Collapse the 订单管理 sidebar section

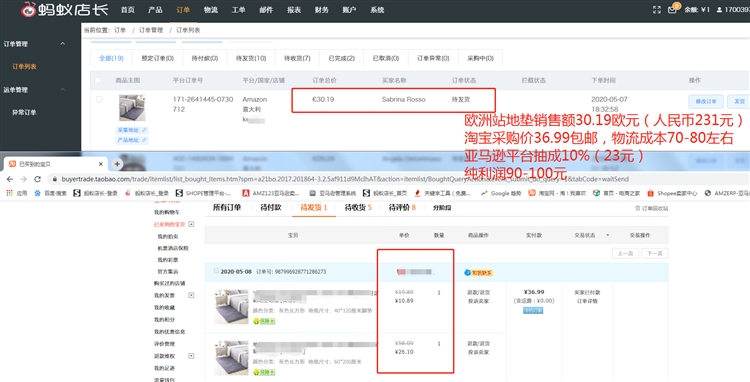coord(63,44)
